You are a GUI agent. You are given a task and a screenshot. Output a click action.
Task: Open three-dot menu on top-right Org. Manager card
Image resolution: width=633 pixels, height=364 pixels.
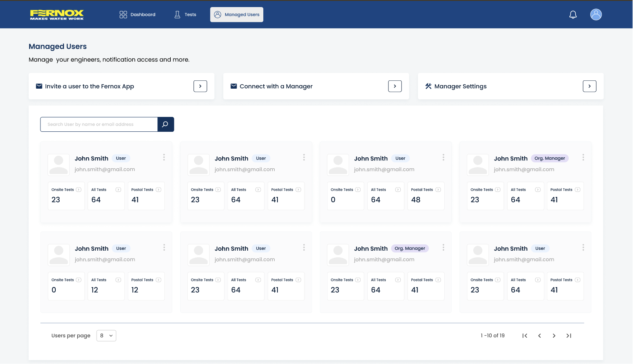tap(583, 157)
